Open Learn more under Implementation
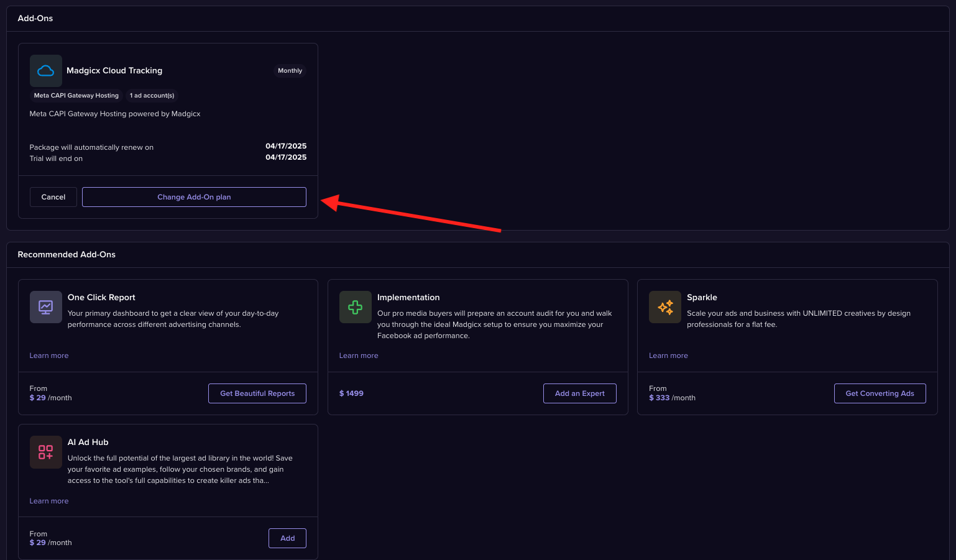 click(x=359, y=356)
